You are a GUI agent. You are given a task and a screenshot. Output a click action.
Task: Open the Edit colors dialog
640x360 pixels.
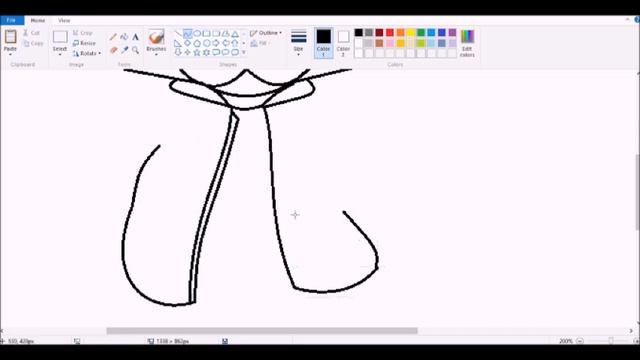(467, 43)
